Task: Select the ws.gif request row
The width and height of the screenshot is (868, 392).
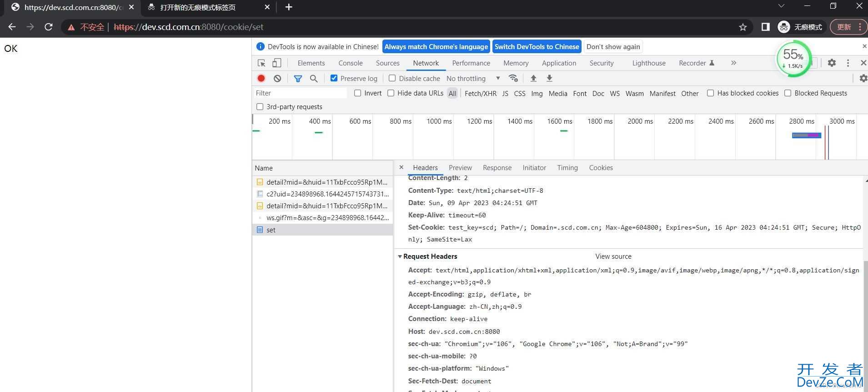Action: point(322,218)
